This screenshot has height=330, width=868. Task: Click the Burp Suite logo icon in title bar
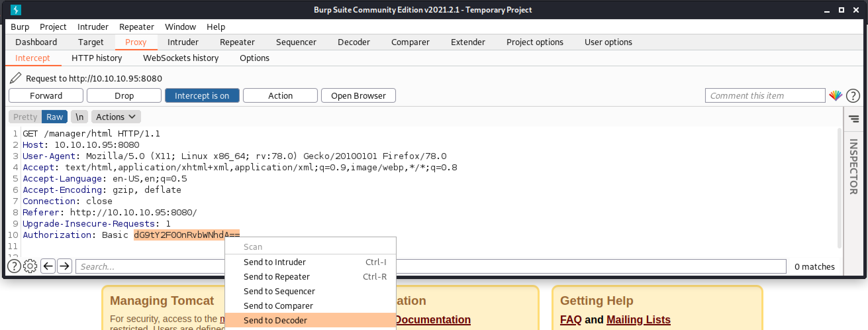[x=16, y=10]
